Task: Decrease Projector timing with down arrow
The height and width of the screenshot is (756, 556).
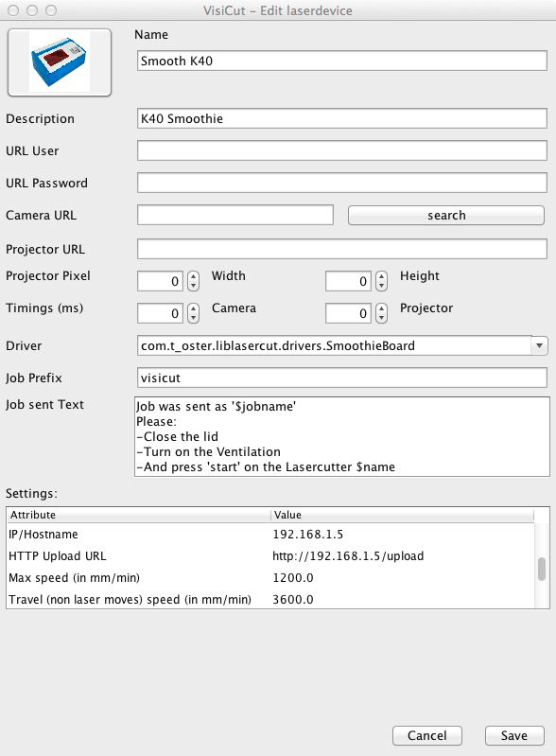Action: 382,318
